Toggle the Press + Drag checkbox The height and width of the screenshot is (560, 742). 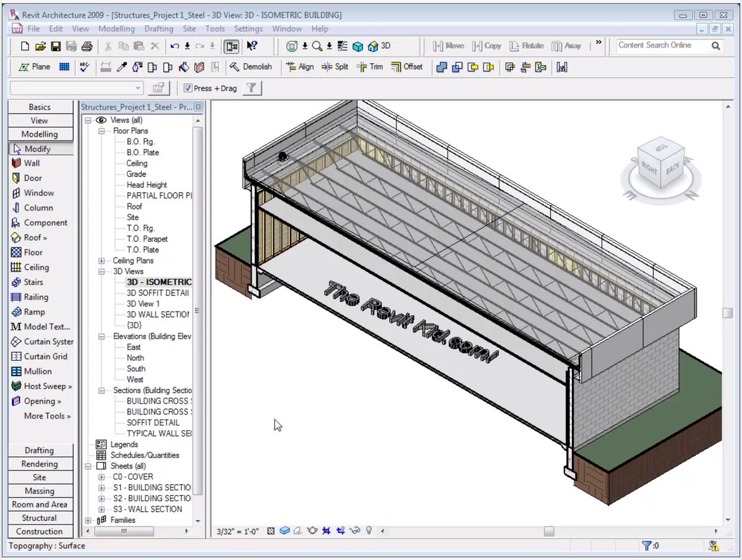pyautogui.click(x=188, y=88)
